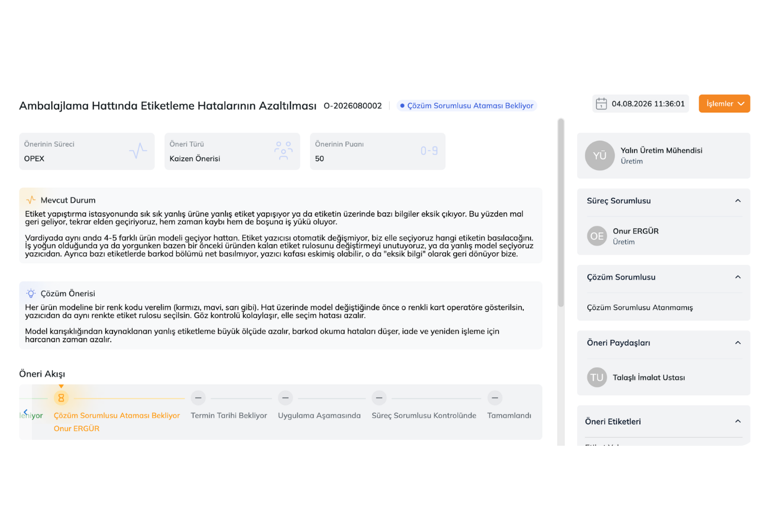Click the 0-9 icon in Önerinin Puanı card
This screenshot has height=532, width=769.
[429, 151]
